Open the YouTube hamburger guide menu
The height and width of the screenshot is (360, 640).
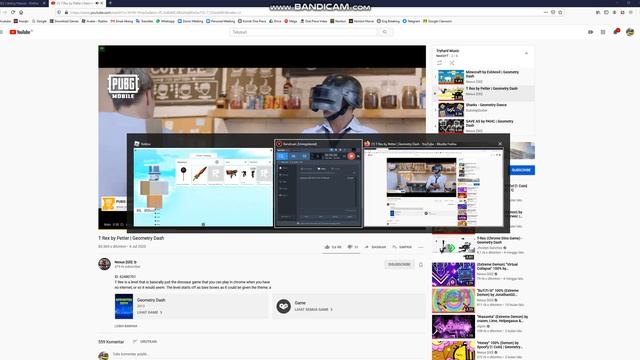[2, 32]
